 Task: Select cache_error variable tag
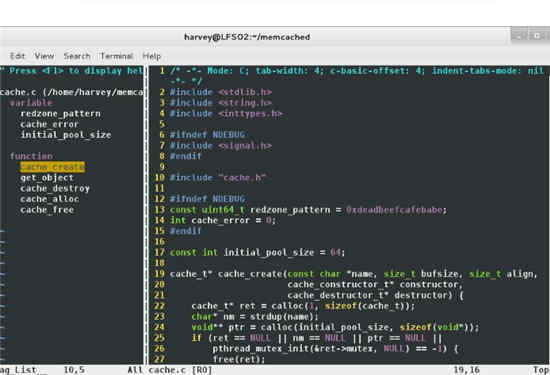pyautogui.click(x=49, y=124)
